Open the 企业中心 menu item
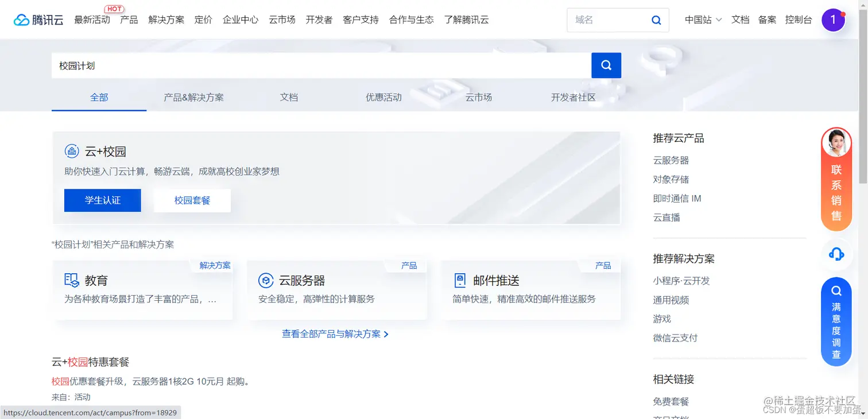 [x=241, y=20]
